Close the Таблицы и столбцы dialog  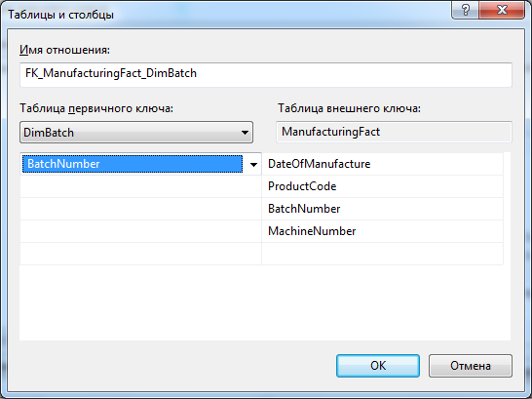click(502, 10)
